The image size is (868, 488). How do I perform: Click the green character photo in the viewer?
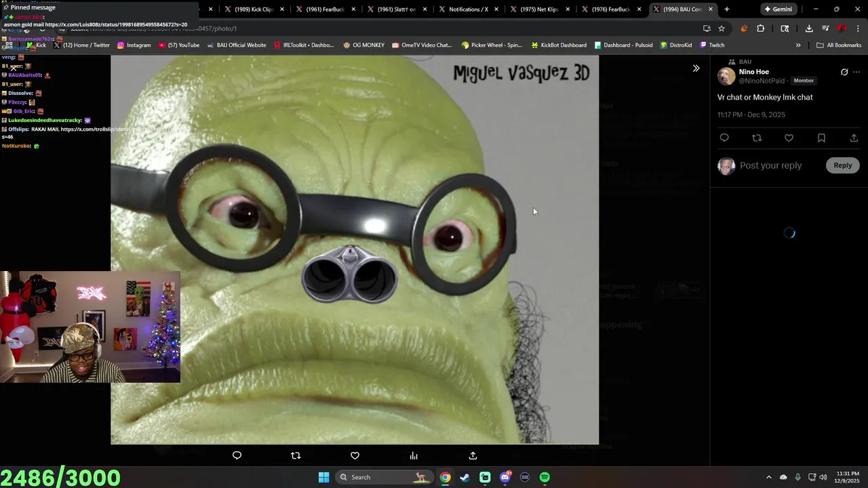click(355, 249)
